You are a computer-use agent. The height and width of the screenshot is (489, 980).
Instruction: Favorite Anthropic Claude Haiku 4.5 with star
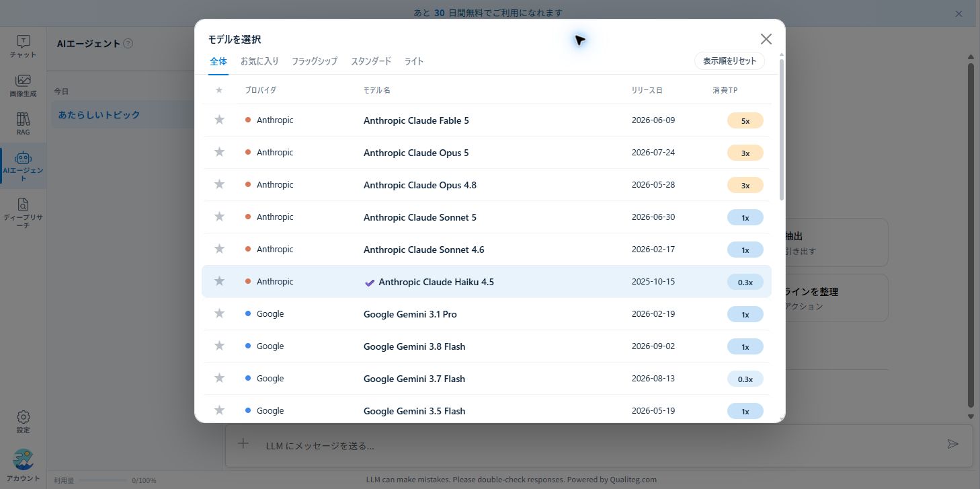tap(219, 281)
